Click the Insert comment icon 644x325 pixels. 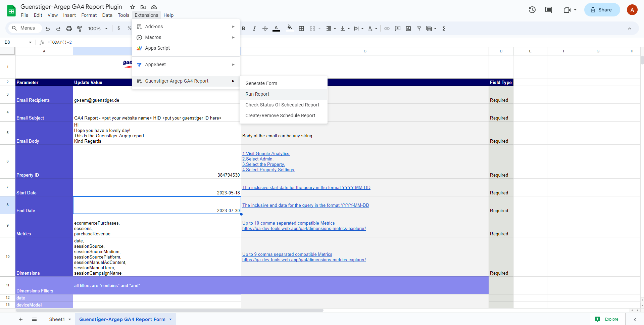[398, 29]
